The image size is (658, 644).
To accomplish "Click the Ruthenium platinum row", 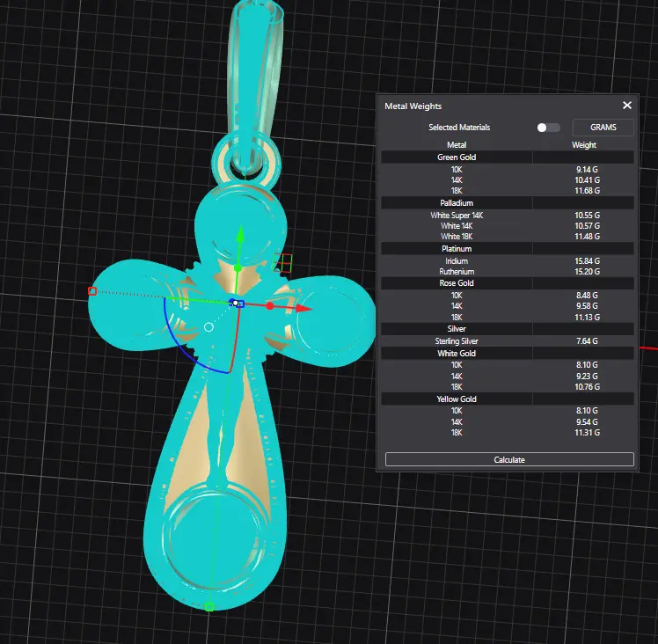I will pos(508,271).
